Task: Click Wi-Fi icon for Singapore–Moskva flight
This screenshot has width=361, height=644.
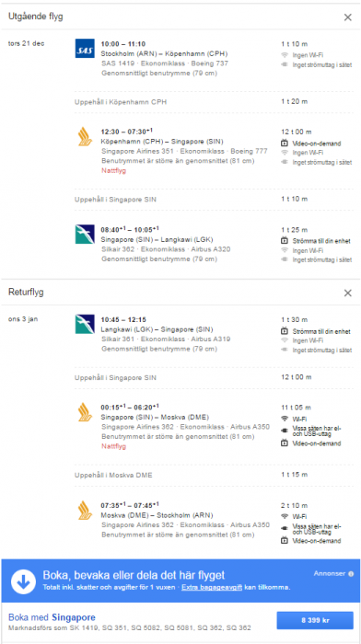Action: (285, 419)
